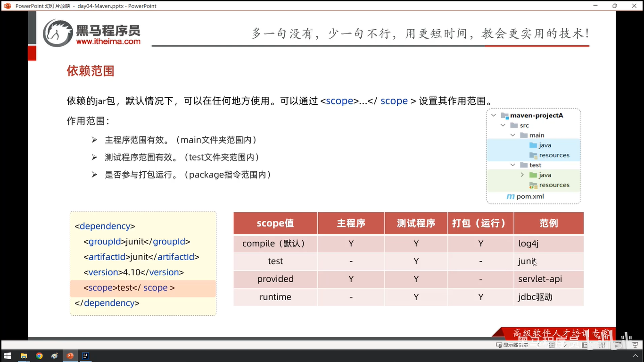Click the www.itheima.com link in header
644x362 pixels.
pyautogui.click(x=108, y=42)
